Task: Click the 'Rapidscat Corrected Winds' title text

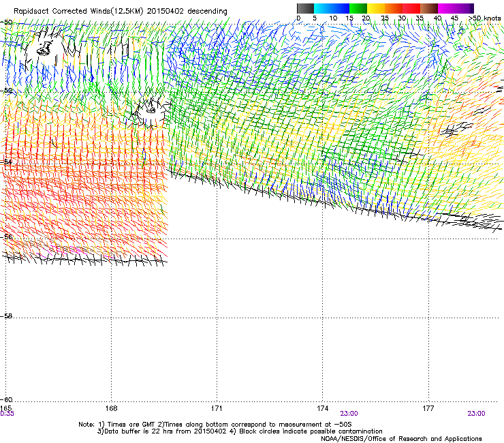Action: [x=121, y=11]
